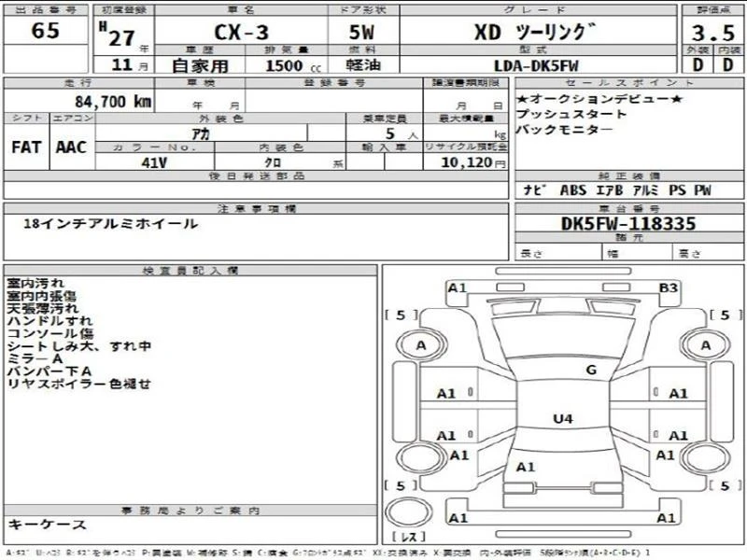Click the U4 mark on the roof
The height and width of the screenshot is (560, 747).
tap(563, 419)
